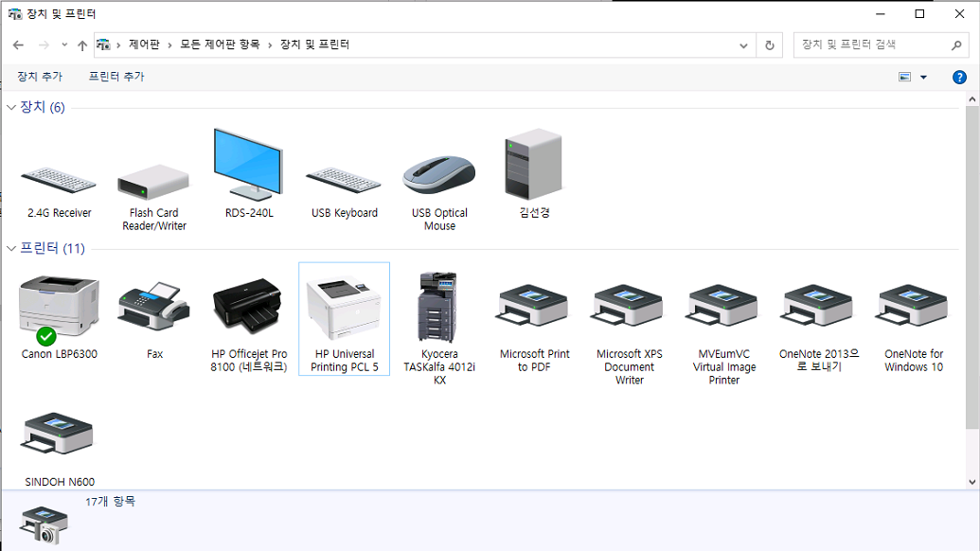Image resolution: width=980 pixels, height=551 pixels.
Task: Click the 프린터 추가 command
Action: (116, 77)
